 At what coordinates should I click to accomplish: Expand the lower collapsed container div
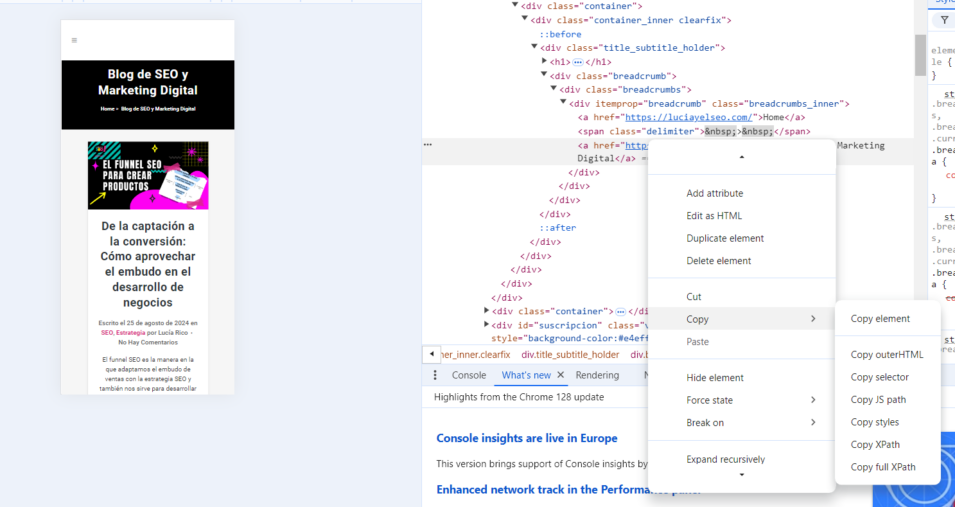(x=486, y=310)
